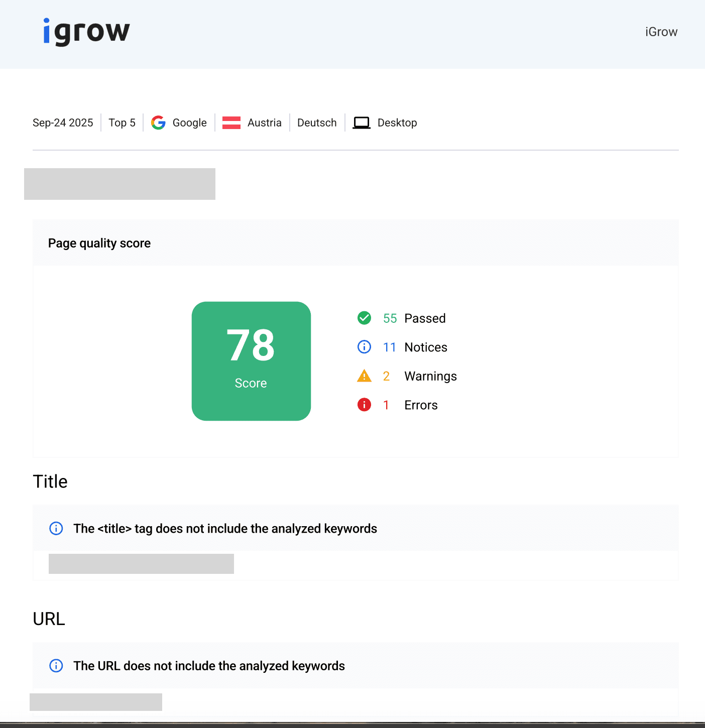Expand the title tag keywords notice

(x=225, y=529)
